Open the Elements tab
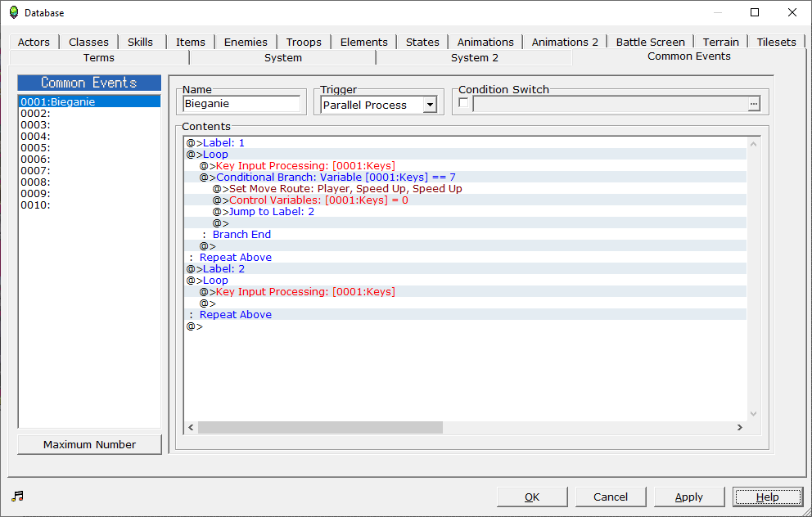Viewport: 812px width, 517px height. click(363, 42)
